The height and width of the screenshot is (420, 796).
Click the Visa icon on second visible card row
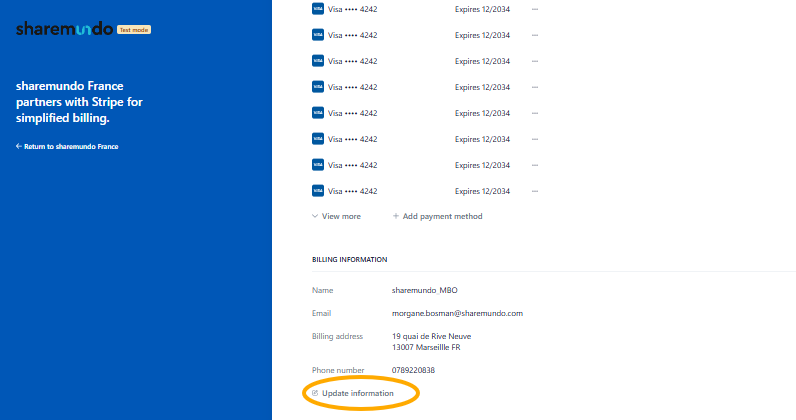[x=318, y=35]
